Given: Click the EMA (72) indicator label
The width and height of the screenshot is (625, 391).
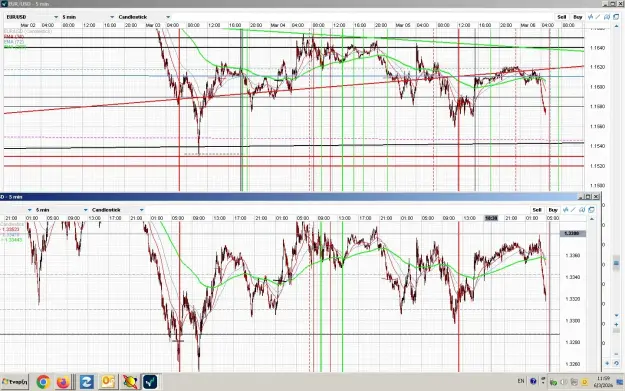Looking at the screenshot, I should pyautogui.click(x=14, y=42).
